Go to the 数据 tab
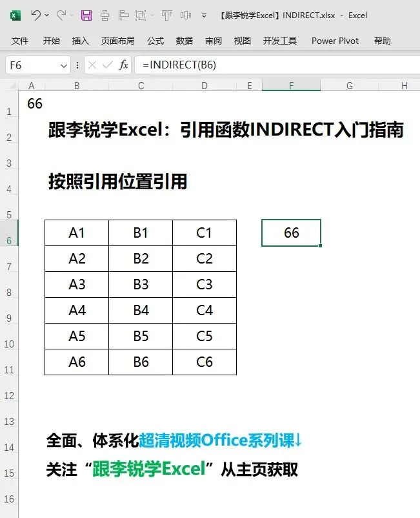The image size is (420, 518). pos(185,41)
